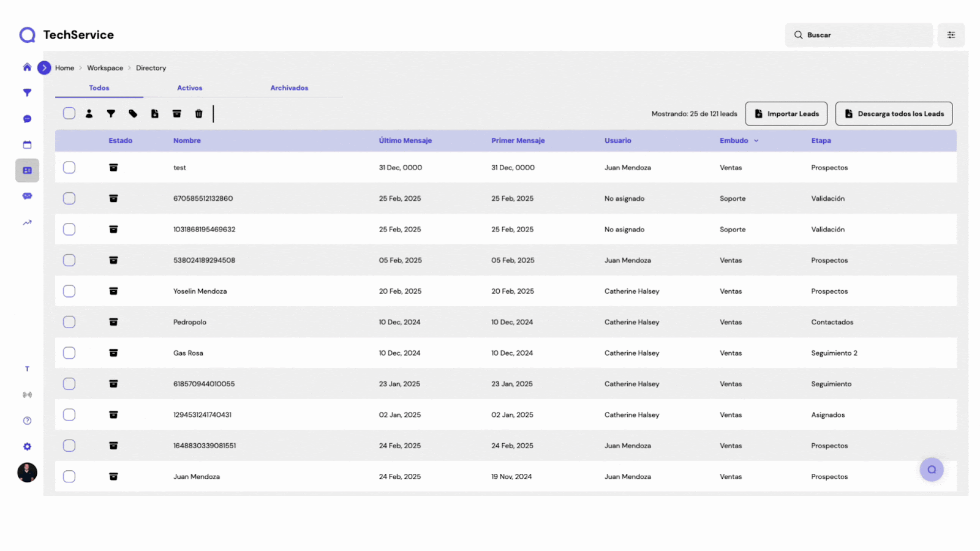Screen dimensions: 980x551
Task: Toggle the select-all checkbox in toolbar
Action: click(x=69, y=113)
